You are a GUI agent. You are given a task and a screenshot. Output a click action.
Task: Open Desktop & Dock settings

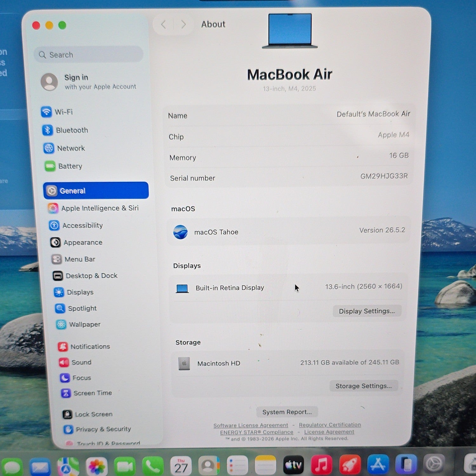tap(85, 276)
